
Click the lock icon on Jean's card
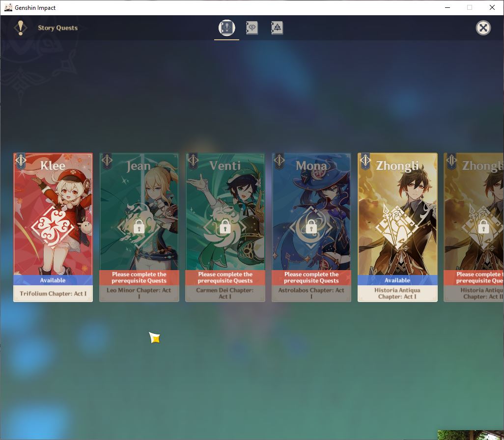click(139, 226)
